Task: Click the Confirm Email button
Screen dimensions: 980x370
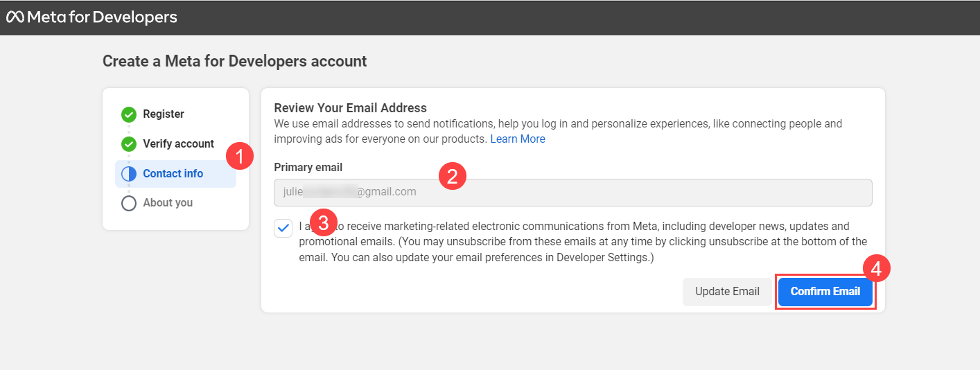Action: [x=825, y=292]
